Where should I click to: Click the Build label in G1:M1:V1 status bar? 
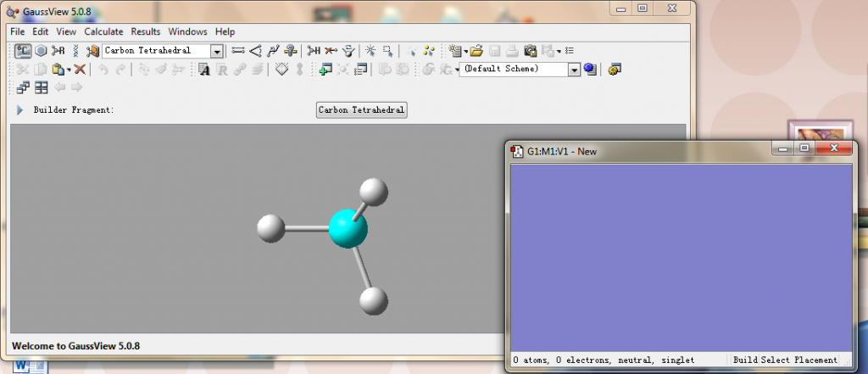746,360
